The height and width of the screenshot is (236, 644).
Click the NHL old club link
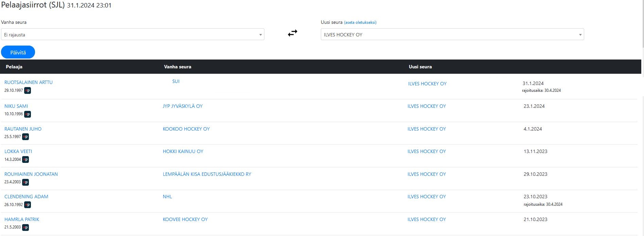point(167,197)
